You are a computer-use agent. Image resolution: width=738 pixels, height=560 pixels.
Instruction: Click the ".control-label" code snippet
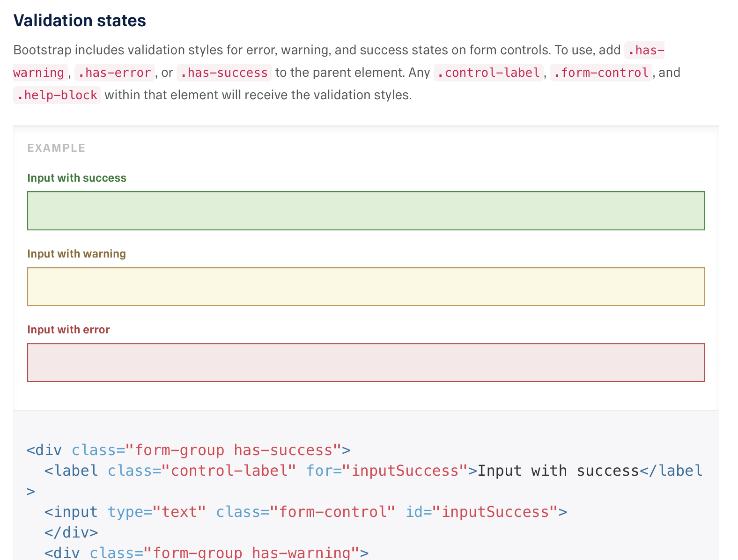tap(488, 73)
